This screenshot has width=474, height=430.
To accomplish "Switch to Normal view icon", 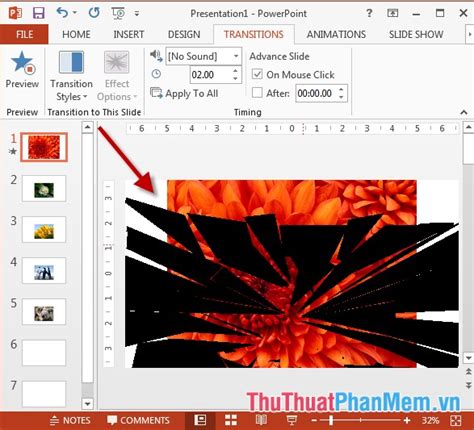I will pyautogui.click(x=200, y=420).
